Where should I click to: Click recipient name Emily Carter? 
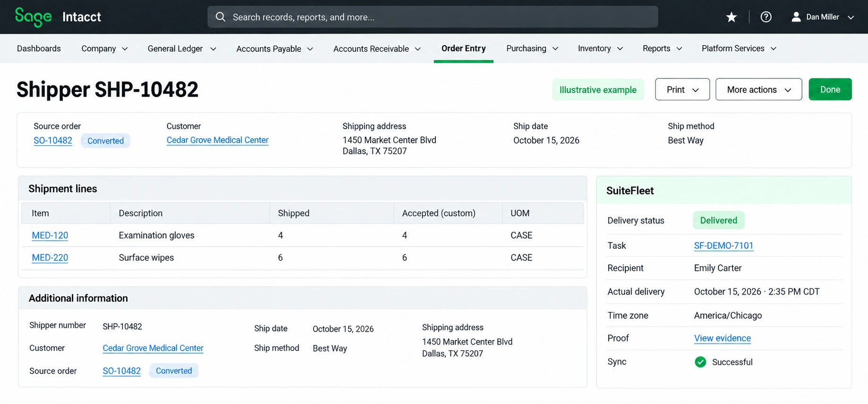point(718,268)
